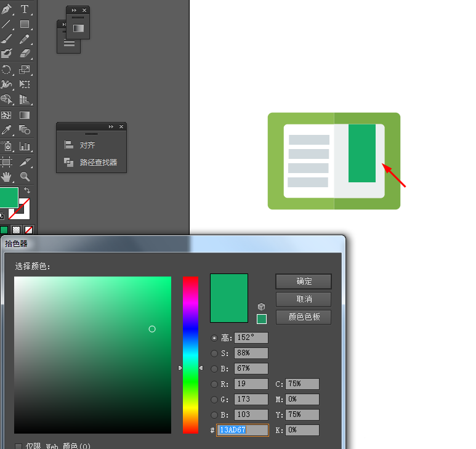This screenshot has height=449, width=476.
Task: Select the S saturation radio button
Action: pos(214,354)
